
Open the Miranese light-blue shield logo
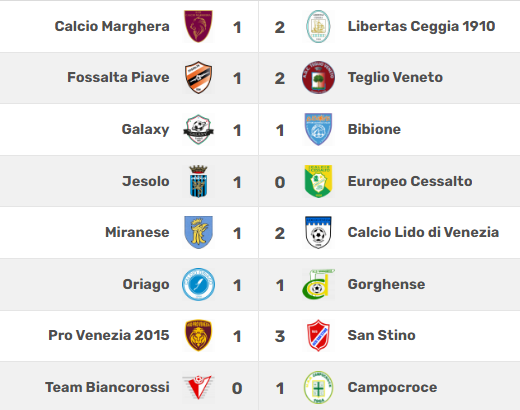pyautogui.click(x=198, y=232)
